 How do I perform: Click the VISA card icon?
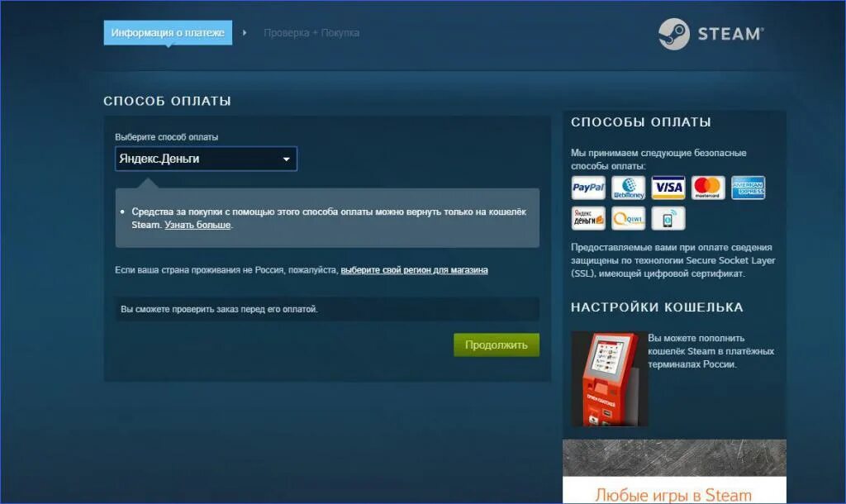(668, 188)
